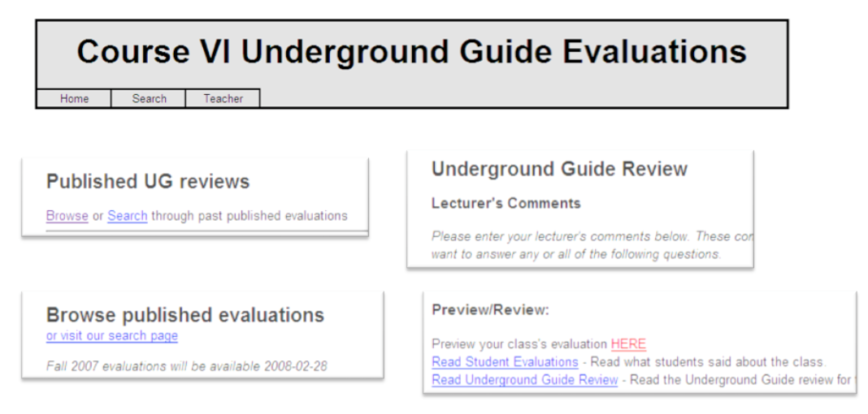Open the Home tab

pos(74,98)
